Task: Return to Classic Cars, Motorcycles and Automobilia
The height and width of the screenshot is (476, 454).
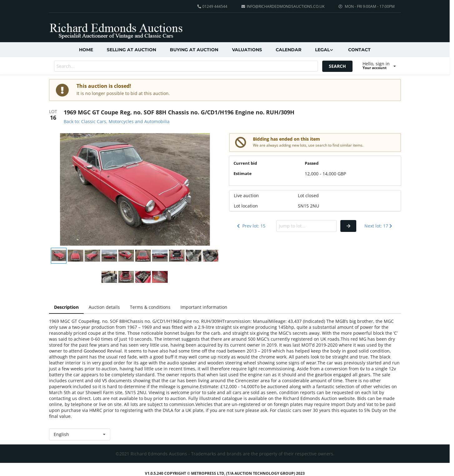Action: click(x=116, y=122)
